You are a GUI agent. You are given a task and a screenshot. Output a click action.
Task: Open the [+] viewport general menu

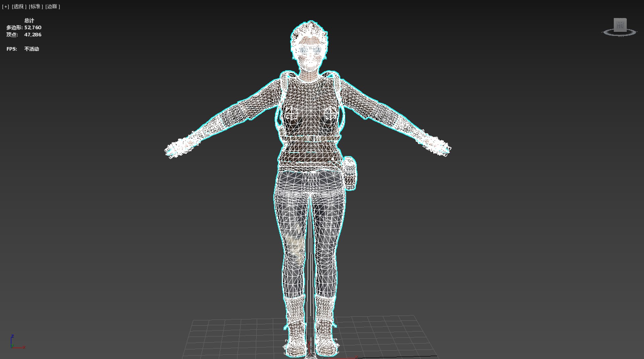click(x=5, y=6)
